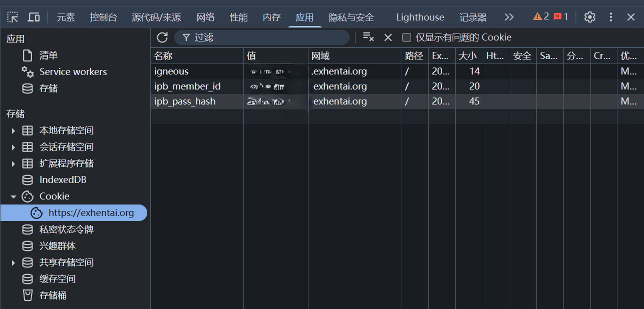Collapse the Cookie tree node

pos(14,197)
